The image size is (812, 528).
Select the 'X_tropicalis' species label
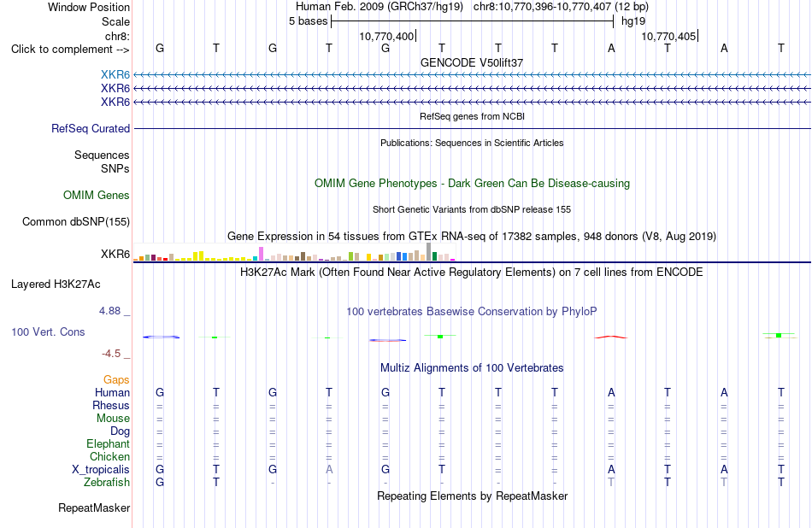coord(101,470)
